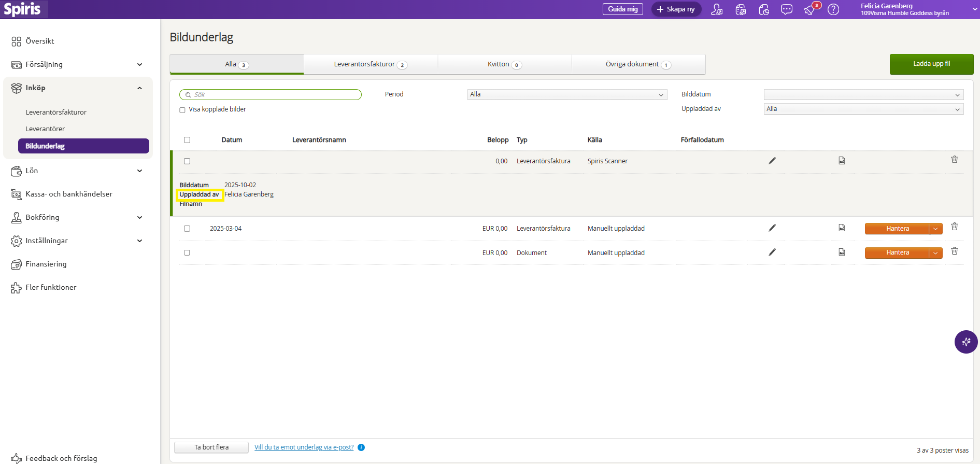Open the chat message icon in header
Screen dimensions: 980x464
(787, 9)
